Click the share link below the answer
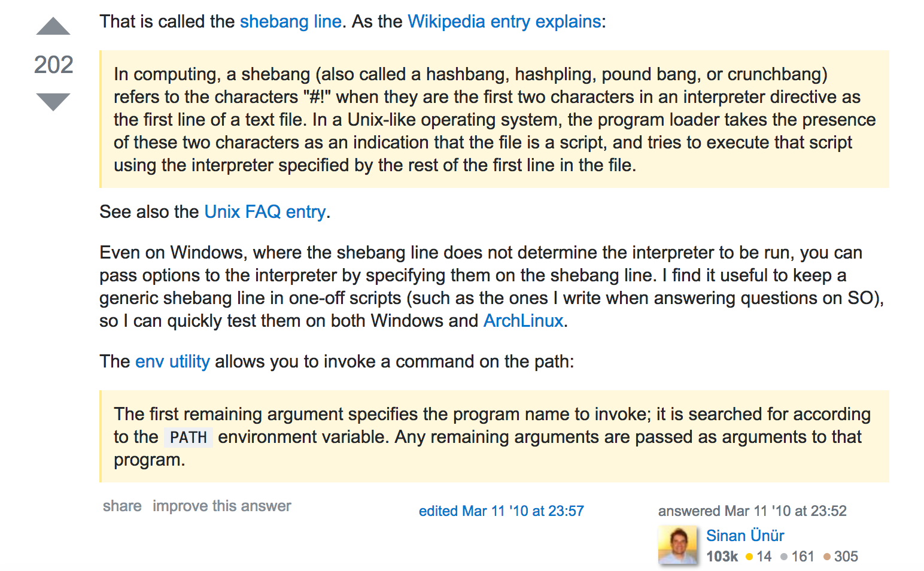Image resolution: width=924 pixels, height=571 pixels. pyautogui.click(x=122, y=506)
